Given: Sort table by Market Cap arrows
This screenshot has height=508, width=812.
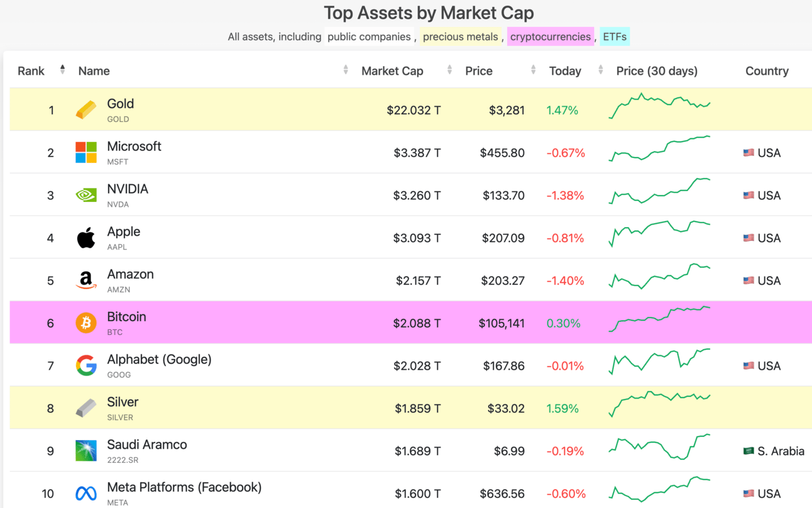Looking at the screenshot, I should point(449,70).
